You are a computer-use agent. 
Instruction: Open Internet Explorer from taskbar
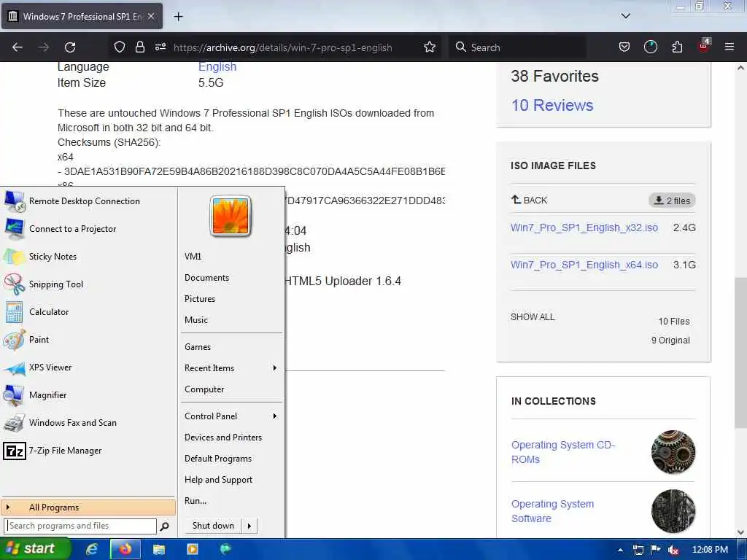tap(91, 549)
